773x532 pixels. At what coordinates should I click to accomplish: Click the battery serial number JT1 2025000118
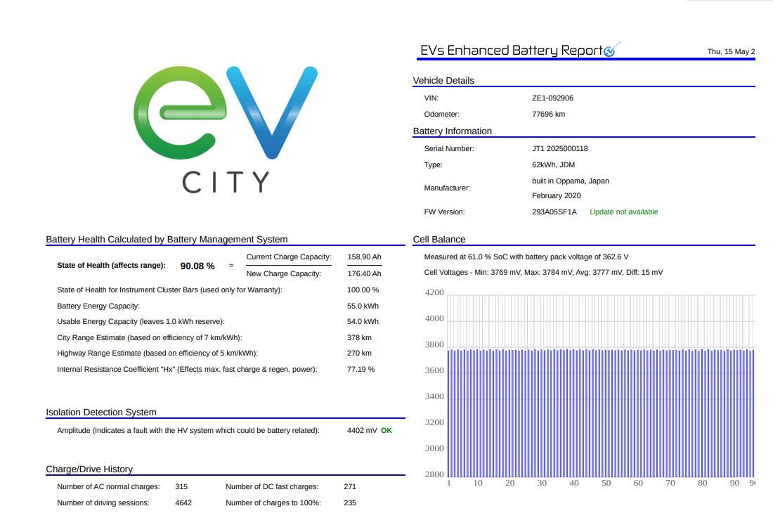coord(560,149)
